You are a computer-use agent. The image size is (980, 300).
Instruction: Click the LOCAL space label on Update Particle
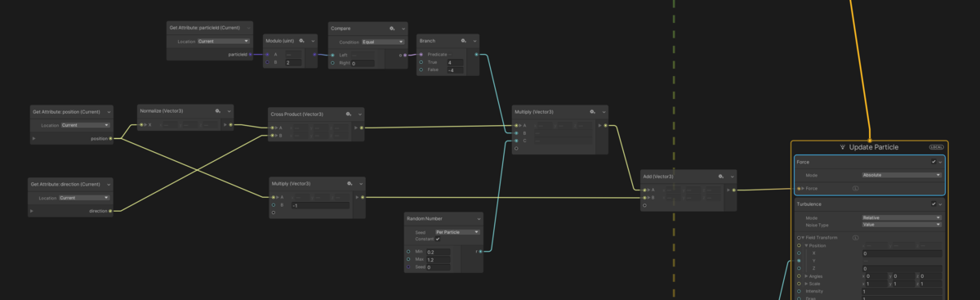click(936, 147)
